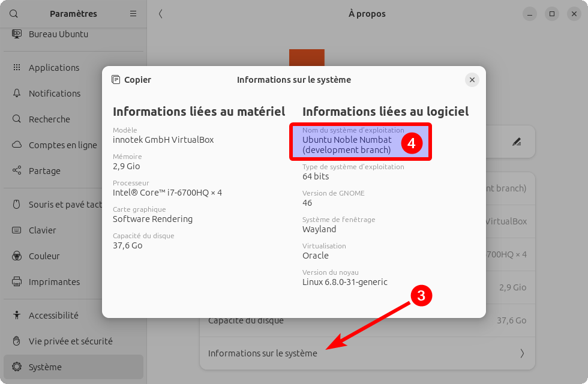This screenshot has width=588, height=384.
Task: Open the hamburger menu in Paramètres sidebar
Action: [x=133, y=13]
